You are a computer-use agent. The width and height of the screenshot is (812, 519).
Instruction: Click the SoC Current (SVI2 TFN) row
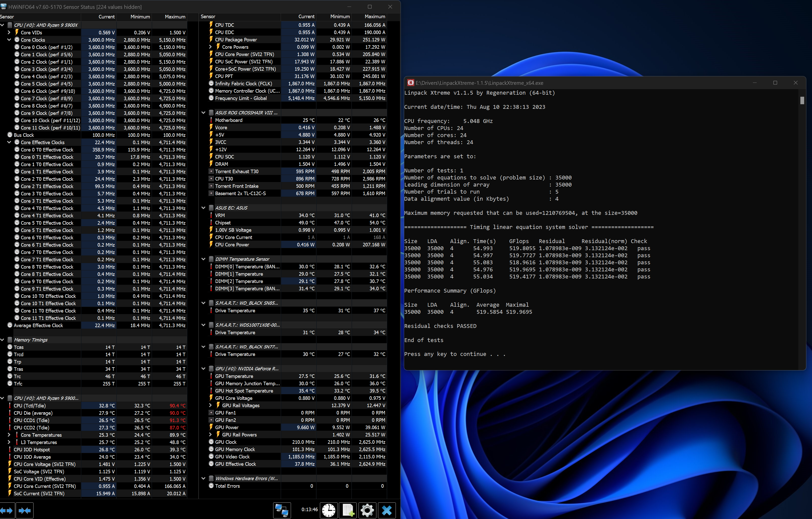[x=93, y=494]
